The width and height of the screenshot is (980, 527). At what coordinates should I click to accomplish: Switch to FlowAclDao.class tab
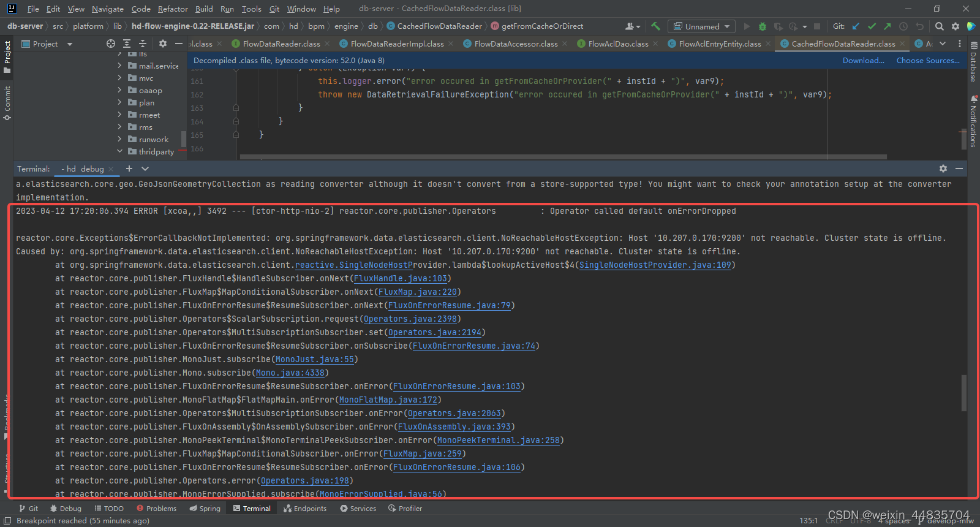(x=618, y=44)
